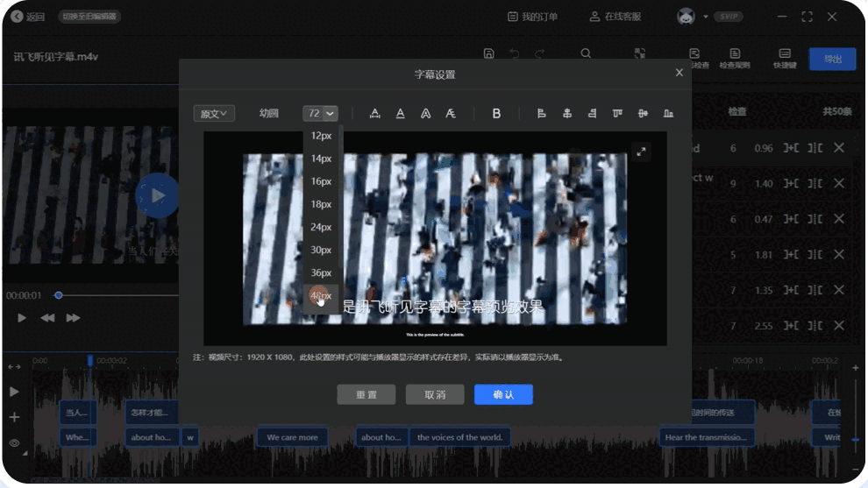Click the text outline style icon
Image resolution: width=868 pixels, height=488 pixels.
pos(425,113)
